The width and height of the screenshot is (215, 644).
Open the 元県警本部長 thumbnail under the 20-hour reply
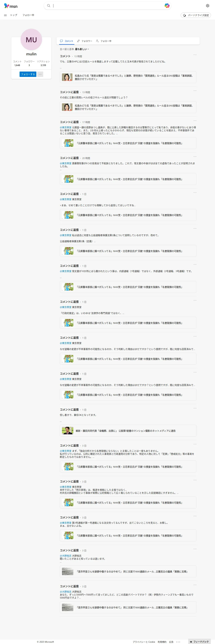tap(68, 179)
